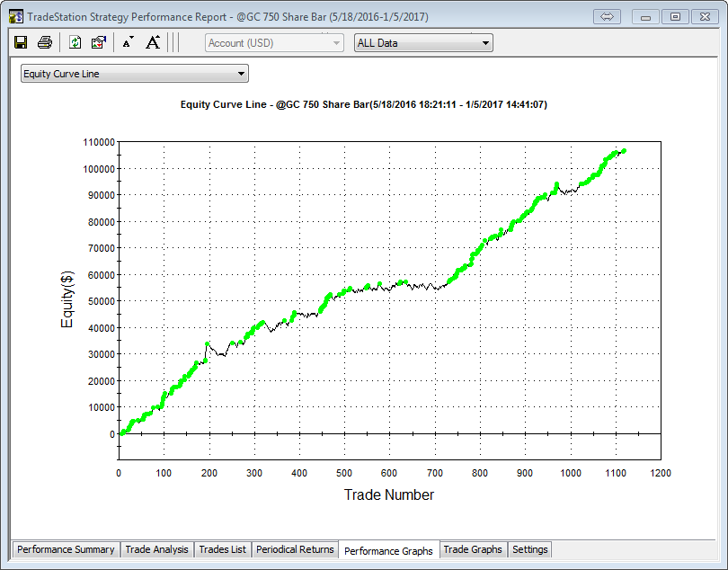This screenshot has width=728, height=570.
Task: Switch to the Performance Summary tab
Action: (x=66, y=549)
